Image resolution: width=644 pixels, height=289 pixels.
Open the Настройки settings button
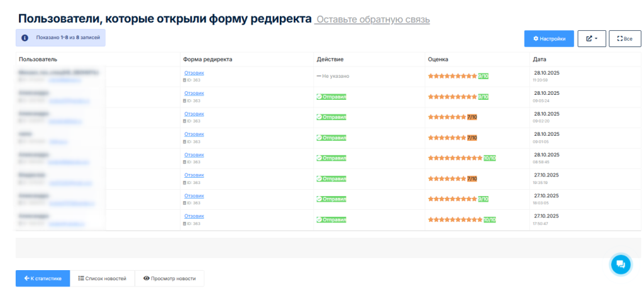point(548,39)
